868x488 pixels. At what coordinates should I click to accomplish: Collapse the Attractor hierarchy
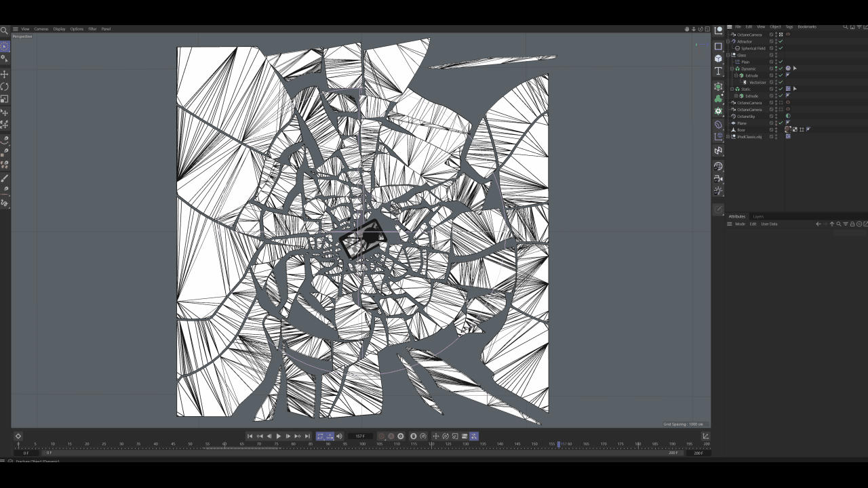[728, 41]
